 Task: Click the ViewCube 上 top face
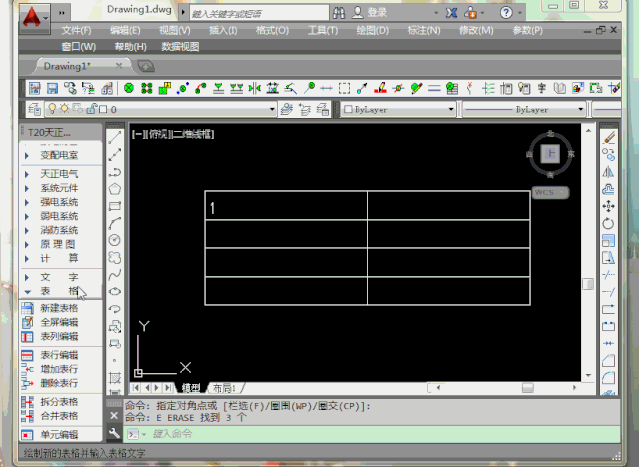[x=550, y=154]
